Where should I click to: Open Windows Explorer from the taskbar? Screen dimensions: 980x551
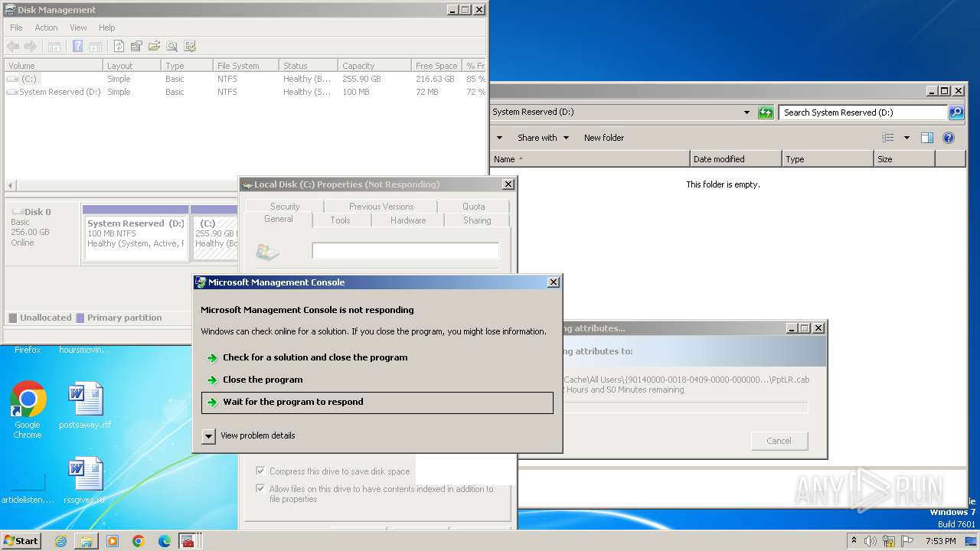point(87,541)
